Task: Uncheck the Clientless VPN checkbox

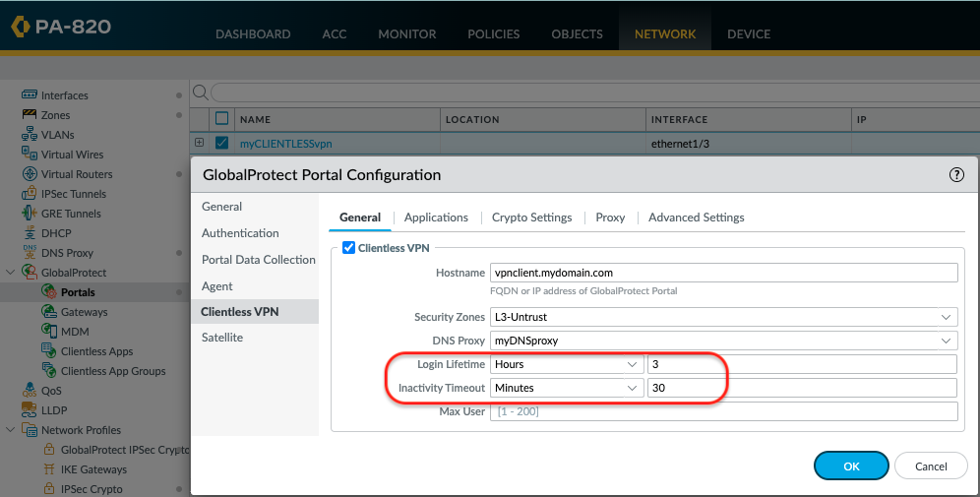Action: (348, 247)
